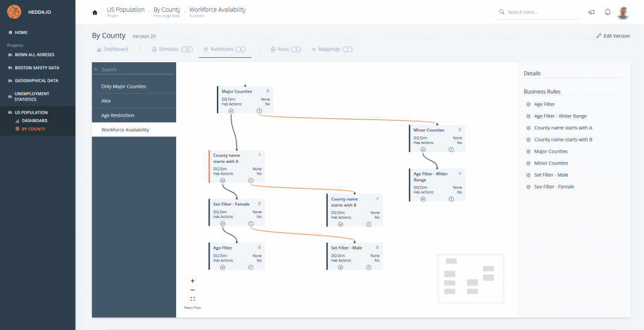This screenshot has width=644, height=330.
Task: Click the check-circle output on Age Filter node
Action: pos(223,267)
